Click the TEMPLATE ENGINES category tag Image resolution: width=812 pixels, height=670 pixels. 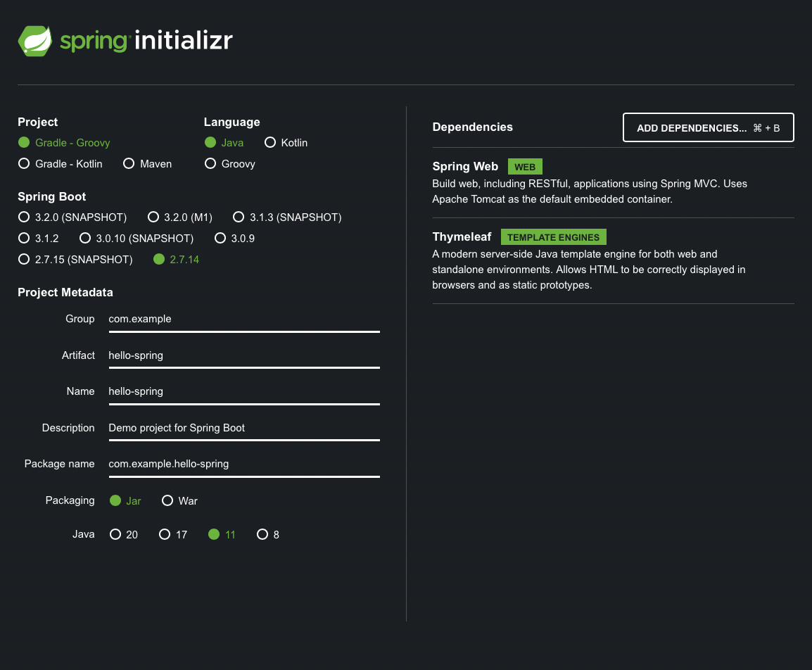point(553,237)
